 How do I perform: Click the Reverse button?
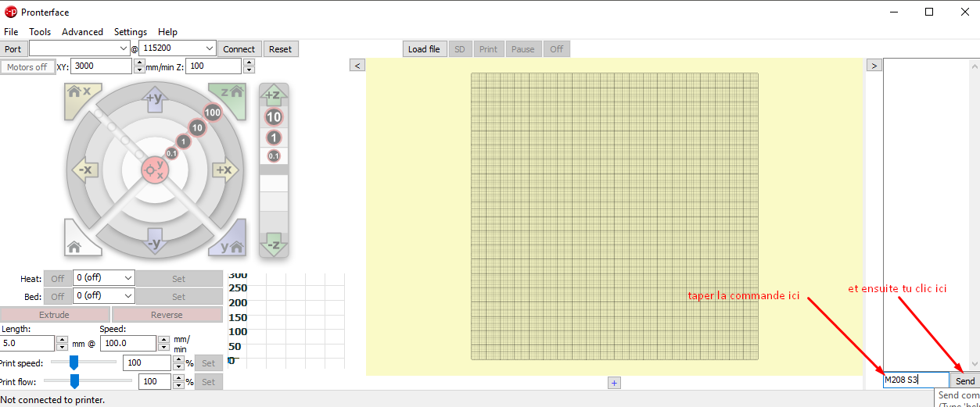(x=167, y=314)
